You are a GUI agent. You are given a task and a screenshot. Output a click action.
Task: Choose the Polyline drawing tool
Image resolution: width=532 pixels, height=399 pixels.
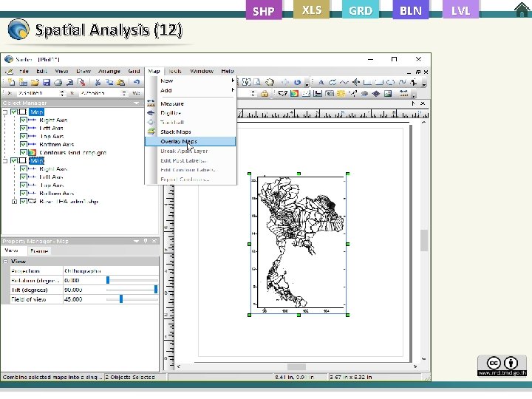(x=344, y=83)
